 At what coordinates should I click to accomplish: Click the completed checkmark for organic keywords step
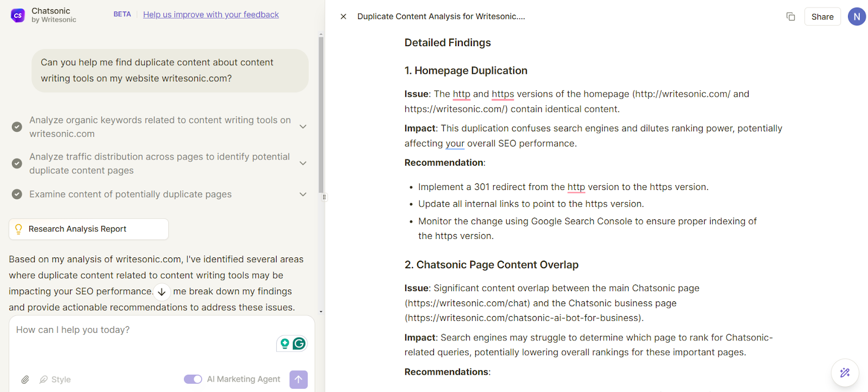coord(17,127)
